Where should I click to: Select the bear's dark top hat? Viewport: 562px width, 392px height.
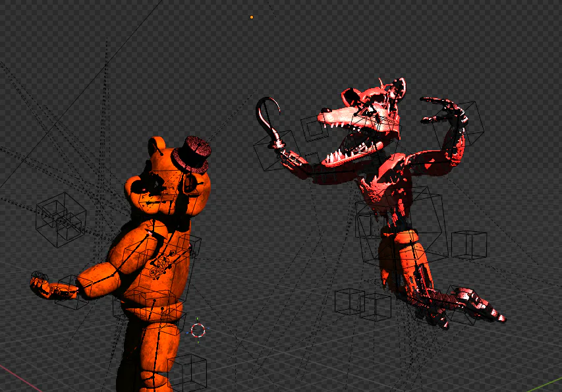[191, 154]
